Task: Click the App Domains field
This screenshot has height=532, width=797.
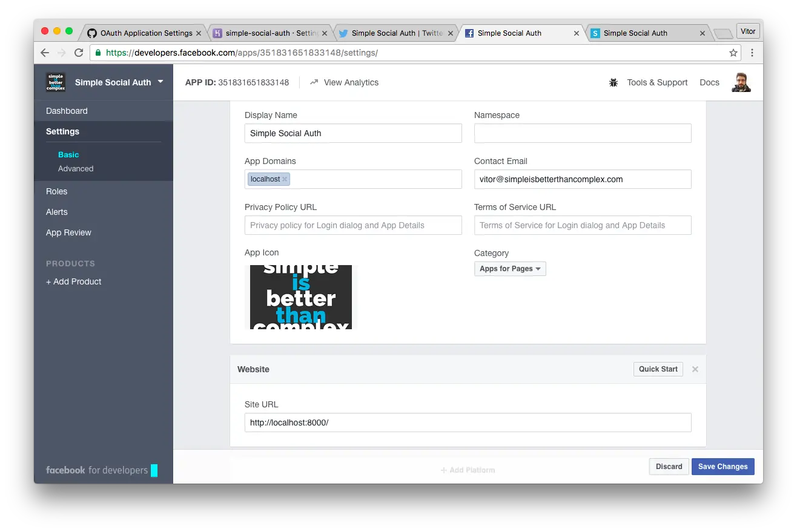Action: pyautogui.click(x=353, y=179)
